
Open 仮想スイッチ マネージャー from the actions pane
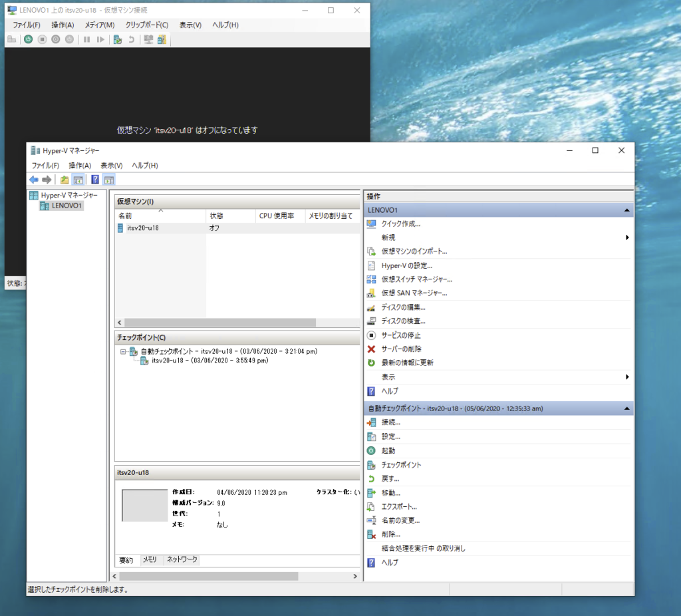pos(416,279)
